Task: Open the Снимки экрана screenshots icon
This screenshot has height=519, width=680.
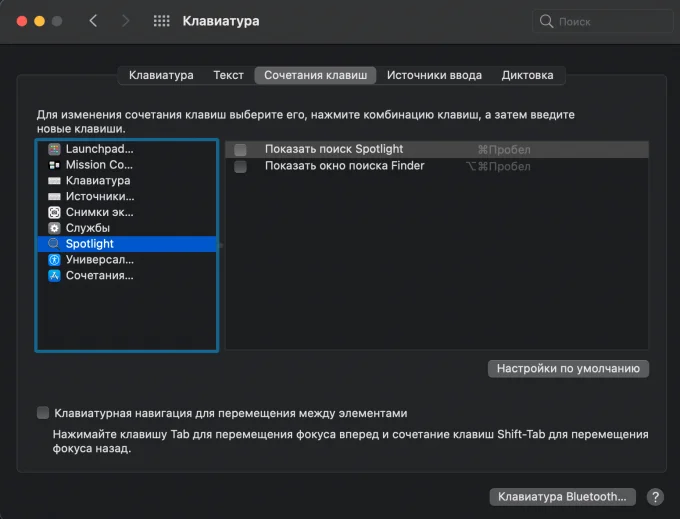Action: coord(54,212)
